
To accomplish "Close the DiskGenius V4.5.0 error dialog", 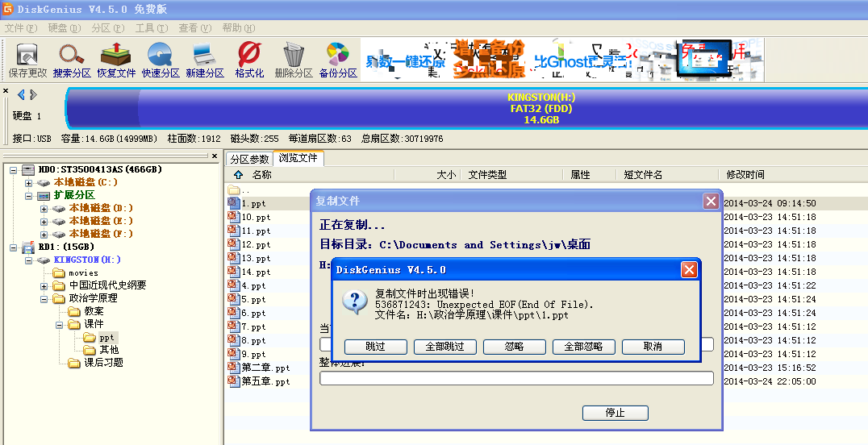I will pyautogui.click(x=689, y=269).
